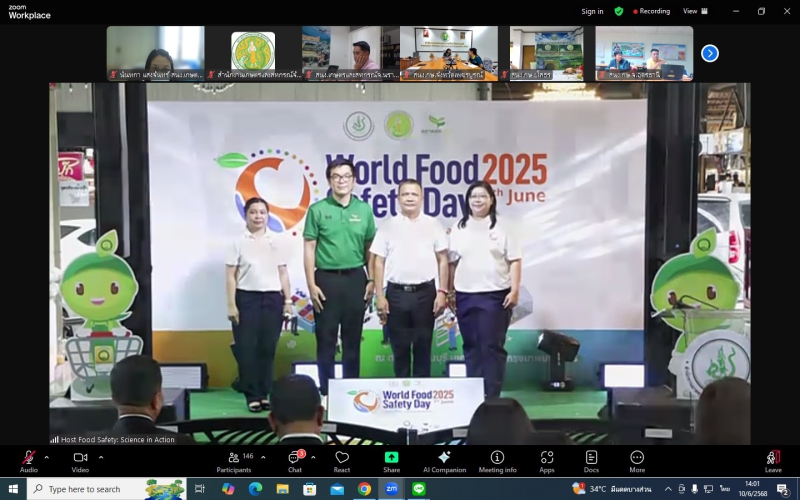Show hidden system tray icons
Screen dimensions: 800x500
point(668,489)
